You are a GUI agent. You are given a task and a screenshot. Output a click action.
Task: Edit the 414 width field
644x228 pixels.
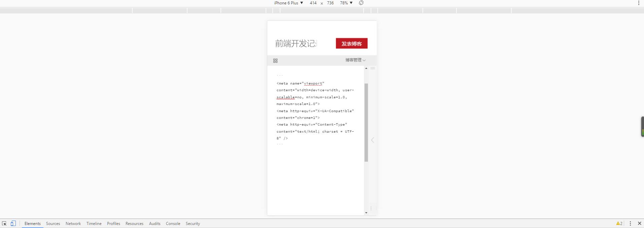pos(313,3)
